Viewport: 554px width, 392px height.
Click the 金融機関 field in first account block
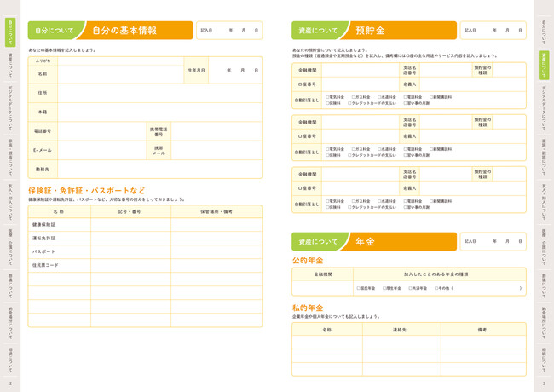359,70
